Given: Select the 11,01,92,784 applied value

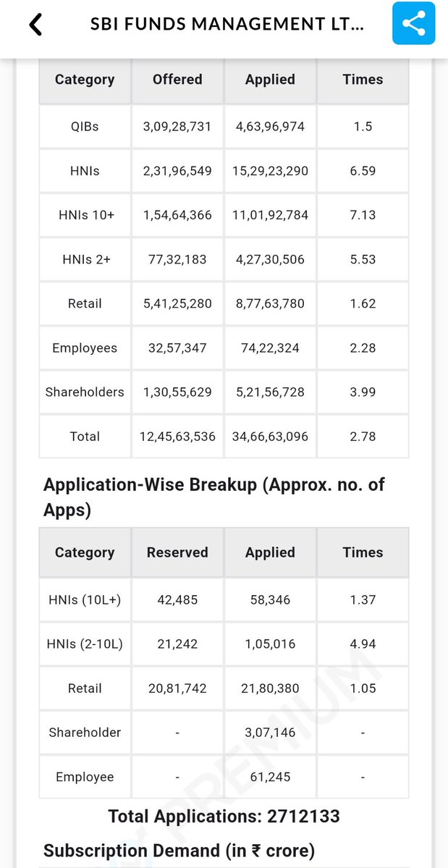Looking at the screenshot, I should [270, 215].
